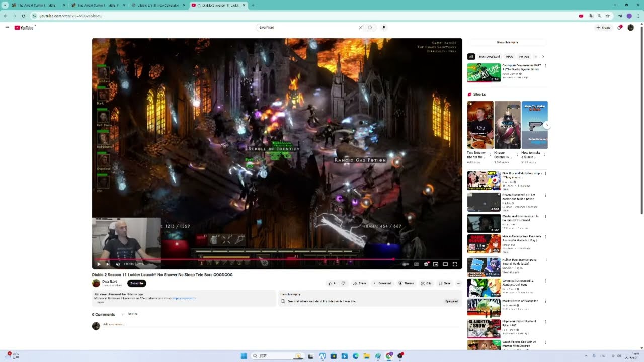Viewport: 644px width, 362px height.
Task: Toggle the autoplay switch in player
Action: point(406,264)
